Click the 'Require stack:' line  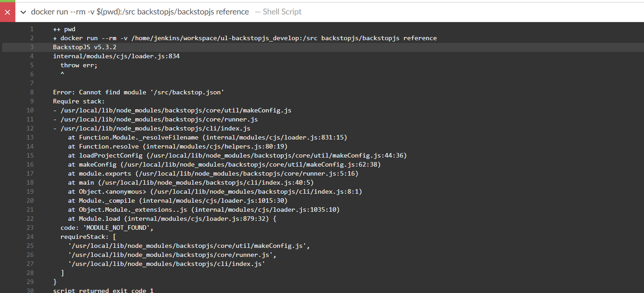click(x=79, y=101)
